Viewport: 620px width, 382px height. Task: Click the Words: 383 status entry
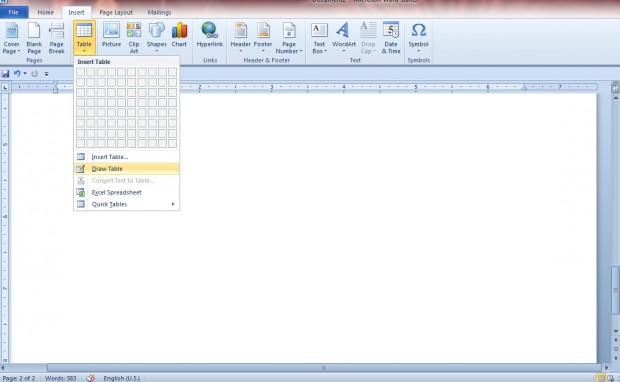(60, 378)
